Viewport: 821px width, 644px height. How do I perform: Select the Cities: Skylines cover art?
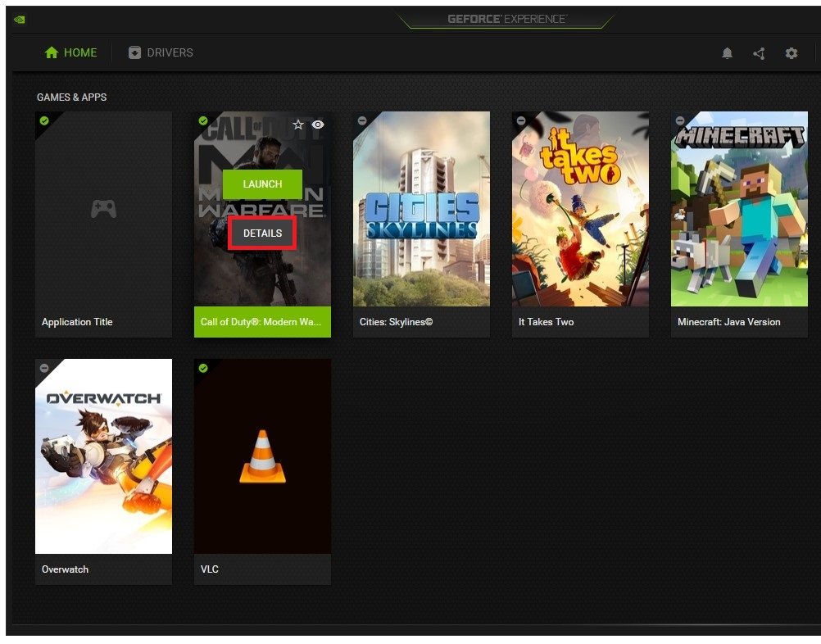point(421,209)
